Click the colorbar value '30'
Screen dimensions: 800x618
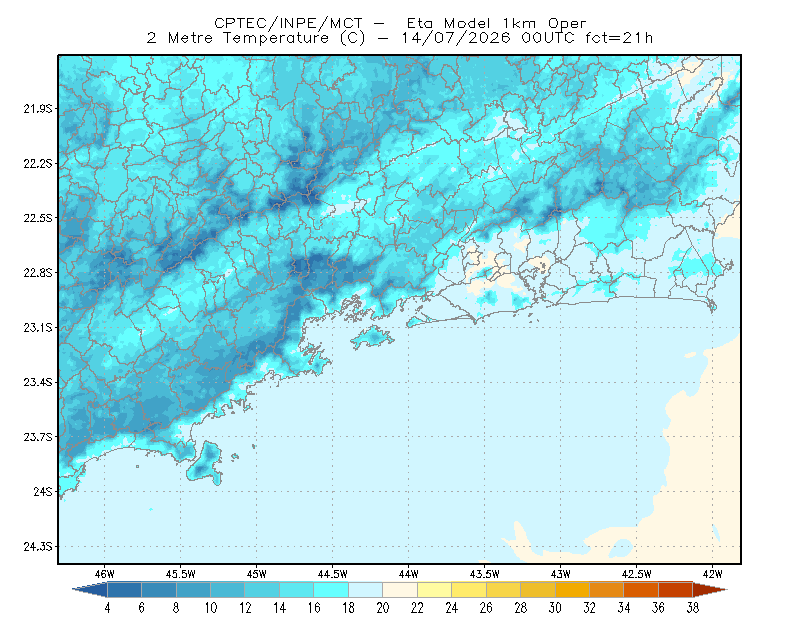point(555,608)
